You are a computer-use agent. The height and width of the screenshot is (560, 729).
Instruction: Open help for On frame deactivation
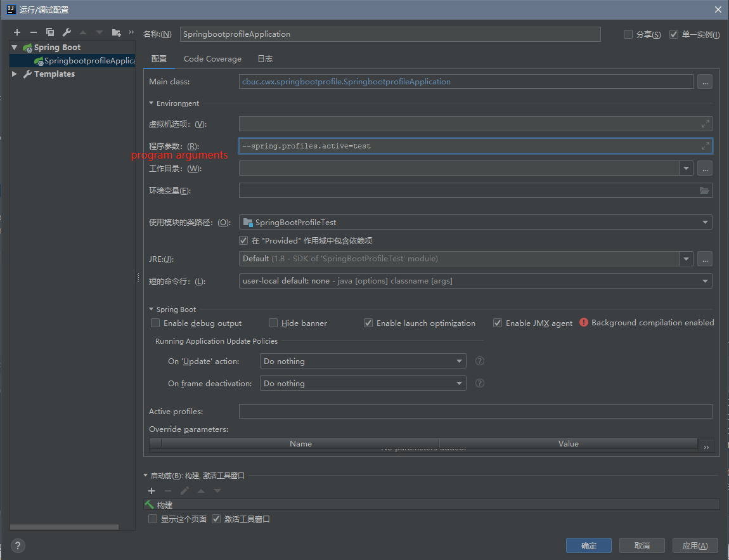coord(480,383)
